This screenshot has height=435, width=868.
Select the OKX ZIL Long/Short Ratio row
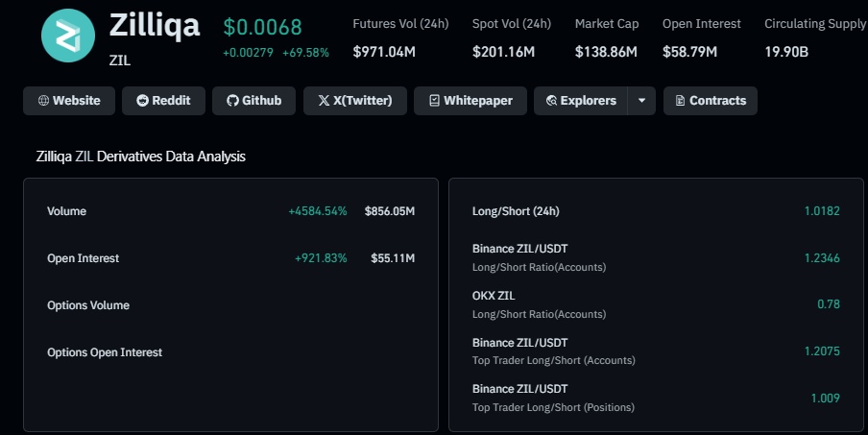[x=656, y=304]
